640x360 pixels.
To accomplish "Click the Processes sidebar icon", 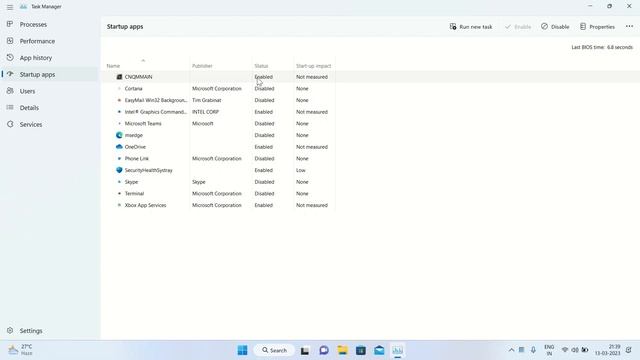I will 10,24.
